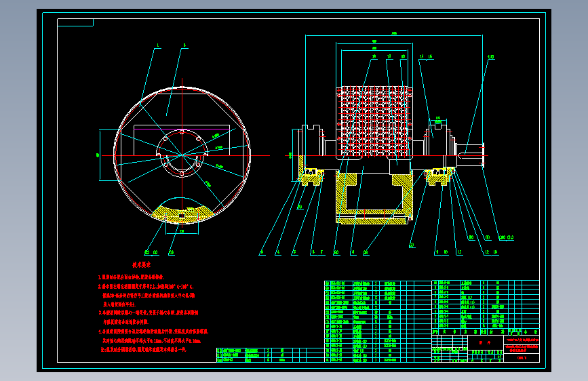Viewport: 588px width, 381px height.
Task: Click the central bolt-circle flange in end view
Action: tap(182, 153)
